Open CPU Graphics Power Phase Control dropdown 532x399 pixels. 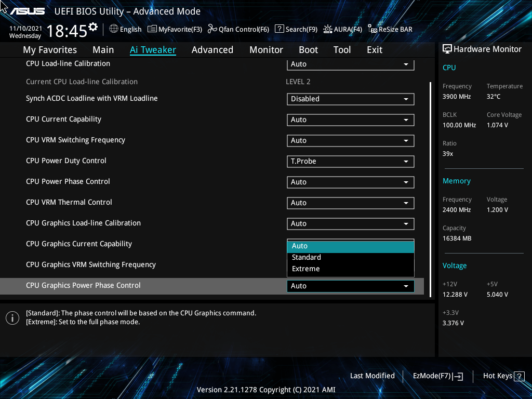pyautogui.click(x=351, y=286)
